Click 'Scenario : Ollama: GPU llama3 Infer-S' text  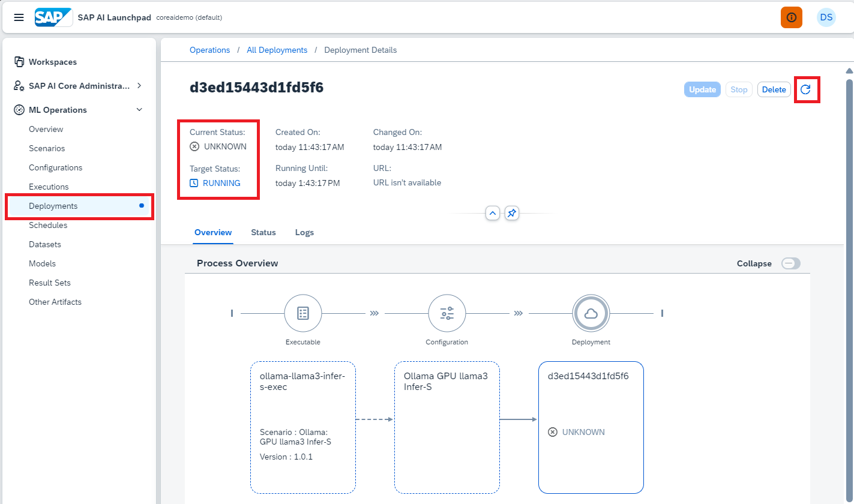tap(295, 437)
